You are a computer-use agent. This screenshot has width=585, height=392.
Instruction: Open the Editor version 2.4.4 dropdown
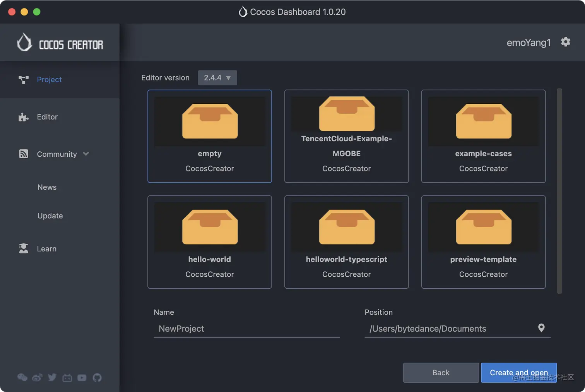point(217,78)
